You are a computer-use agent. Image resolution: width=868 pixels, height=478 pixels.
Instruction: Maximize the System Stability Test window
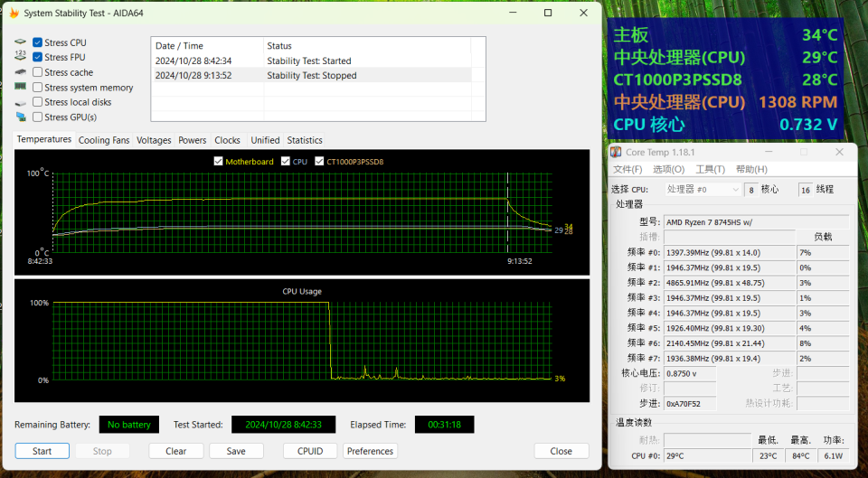tap(548, 13)
